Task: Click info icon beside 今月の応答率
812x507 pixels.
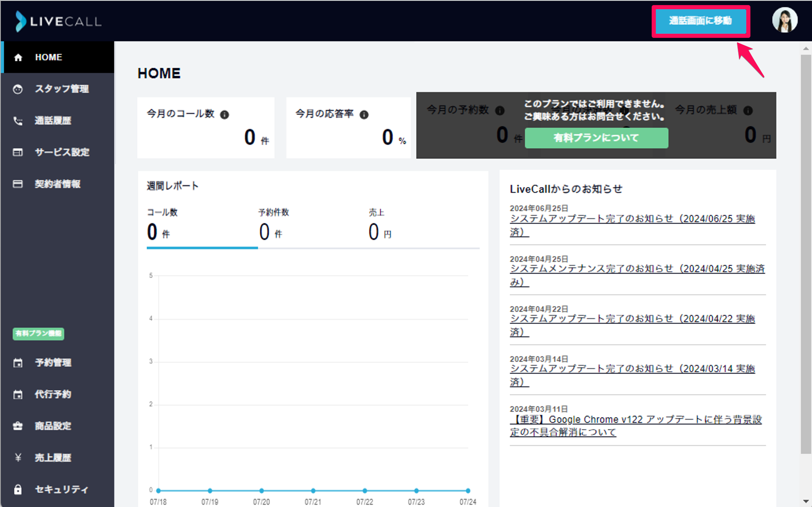Action: 364,115
